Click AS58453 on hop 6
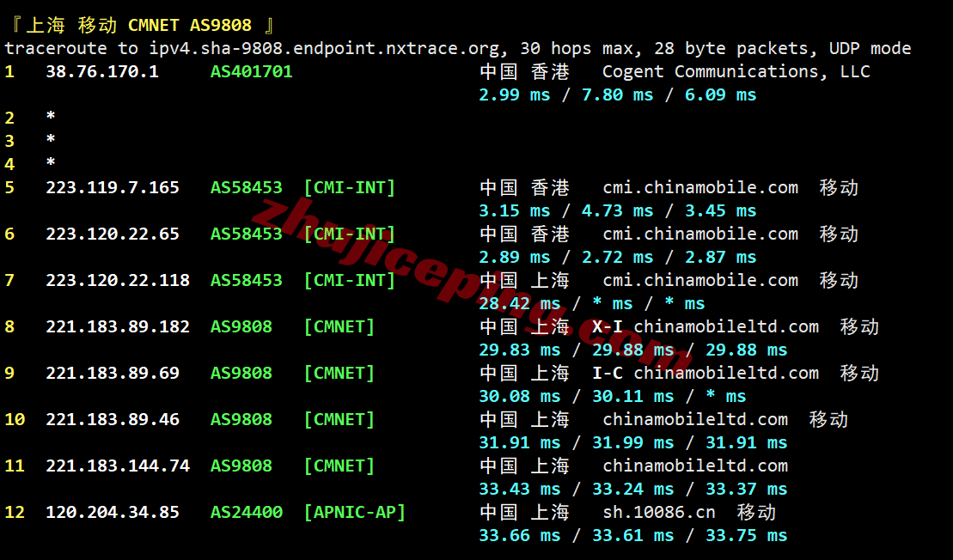 click(246, 234)
